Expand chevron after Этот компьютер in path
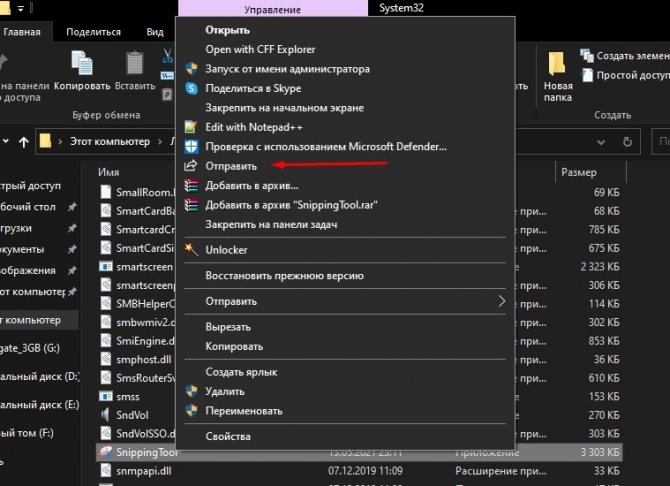Image resolution: width=670 pixels, height=486 pixels. click(160, 141)
